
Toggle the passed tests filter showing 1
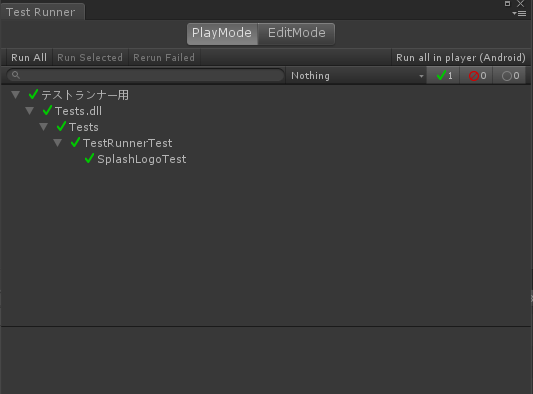443,75
